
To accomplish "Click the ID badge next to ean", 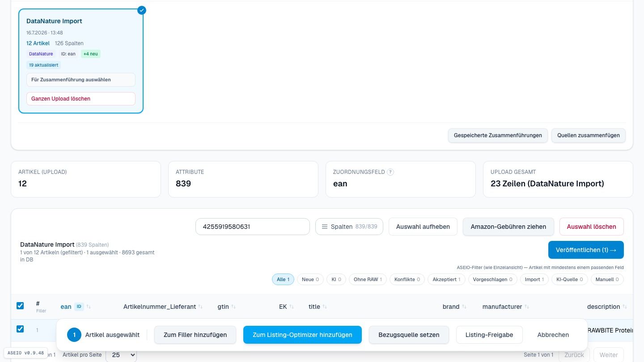I will tap(79, 307).
